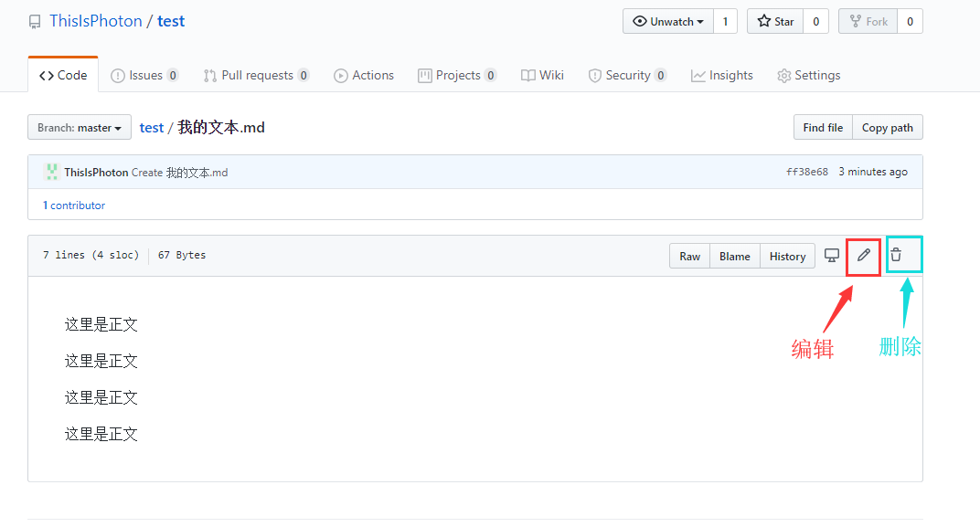The width and height of the screenshot is (980, 527).
Task: Click the pencil edit file icon
Action: tap(863, 255)
